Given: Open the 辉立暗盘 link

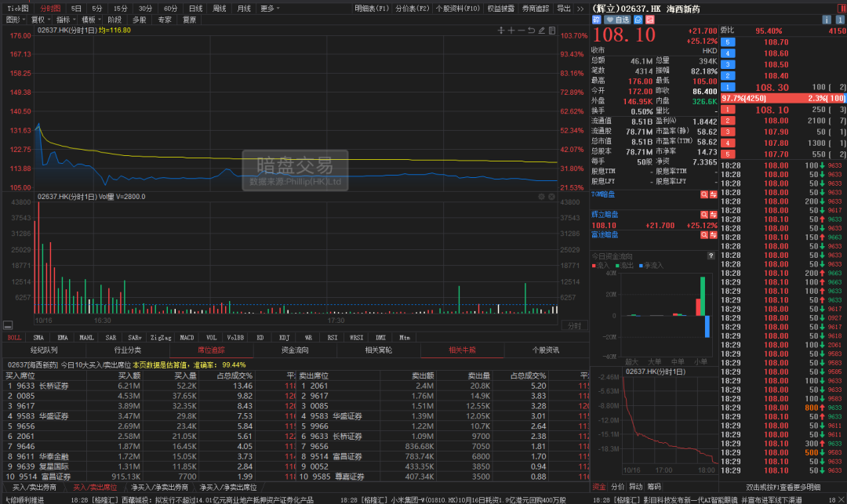Looking at the screenshot, I should pos(605,214).
